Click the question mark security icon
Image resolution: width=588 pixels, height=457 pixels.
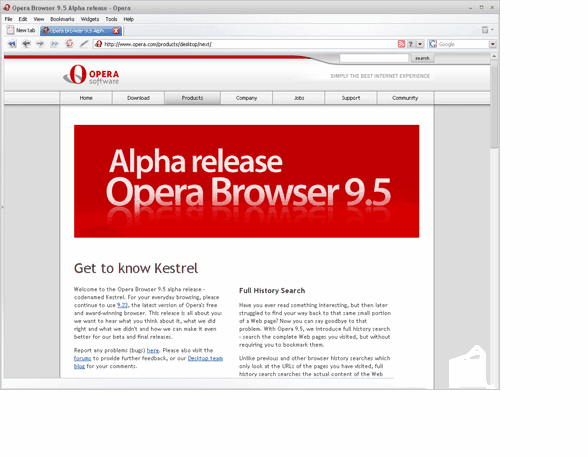pyautogui.click(x=411, y=44)
